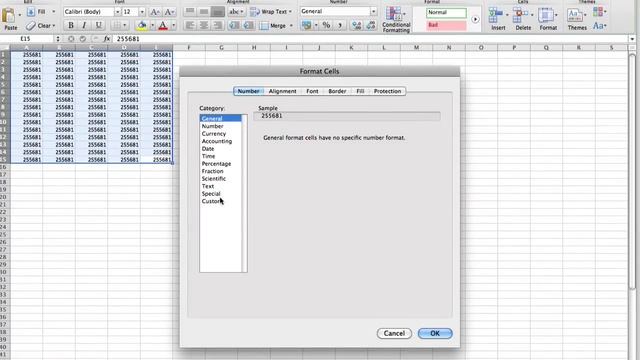640x360 pixels.
Task: Align text to top
Action: 189,11
